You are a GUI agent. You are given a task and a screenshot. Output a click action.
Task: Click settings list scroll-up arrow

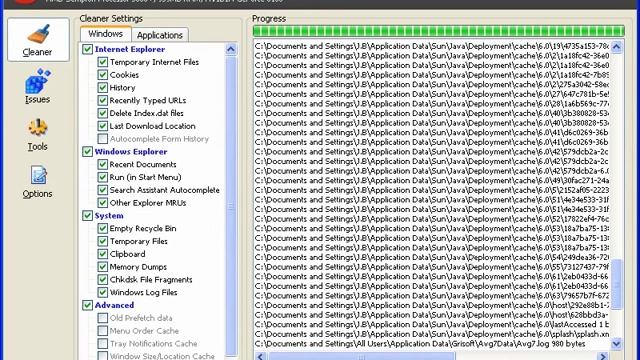pyautogui.click(x=231, y=49)
